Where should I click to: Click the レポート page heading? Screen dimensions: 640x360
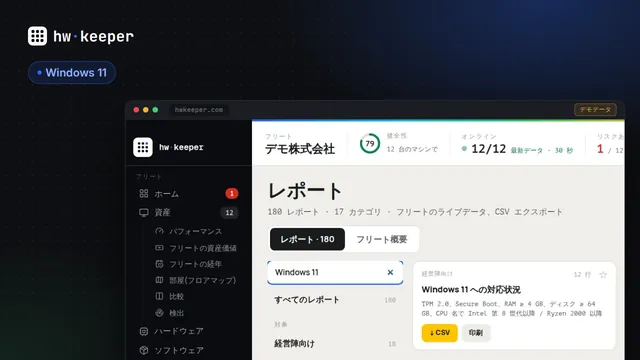click(x=305, y=191)
